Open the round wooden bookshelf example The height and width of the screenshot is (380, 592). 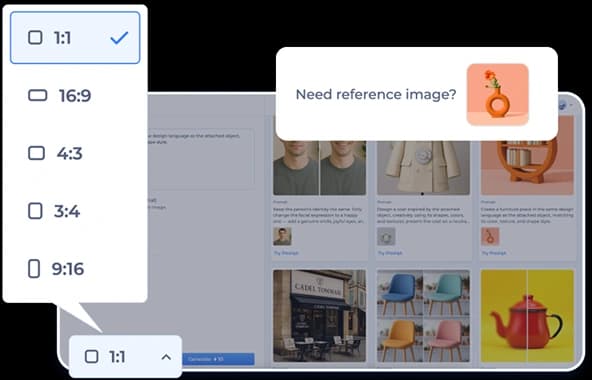(527, 156)
